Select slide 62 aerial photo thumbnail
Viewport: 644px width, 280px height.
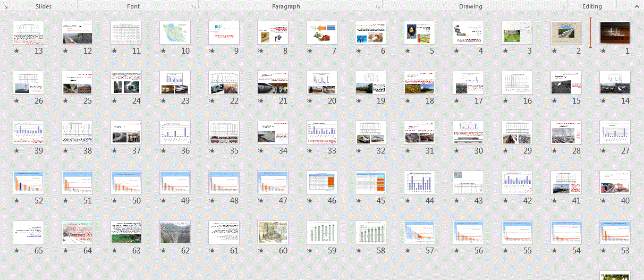(175, 232)
